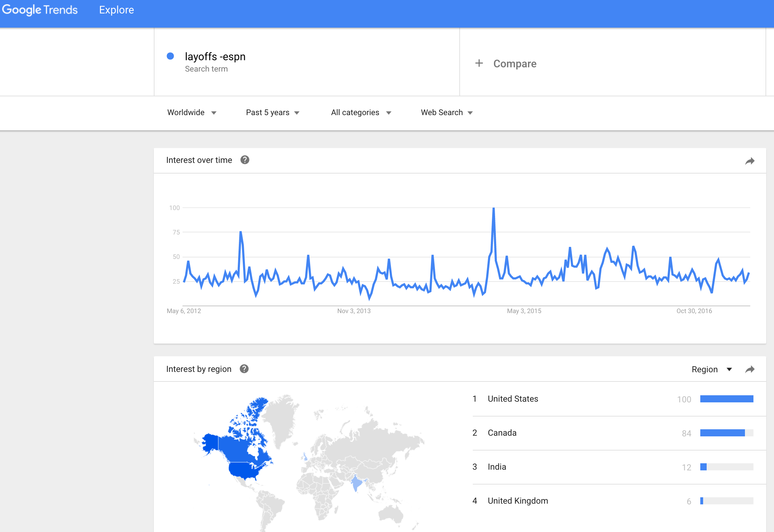This screenshot has width=774, height=532.
Task: Select Canada in the region list
Action: pyautogui.click(x=502, y=433)
